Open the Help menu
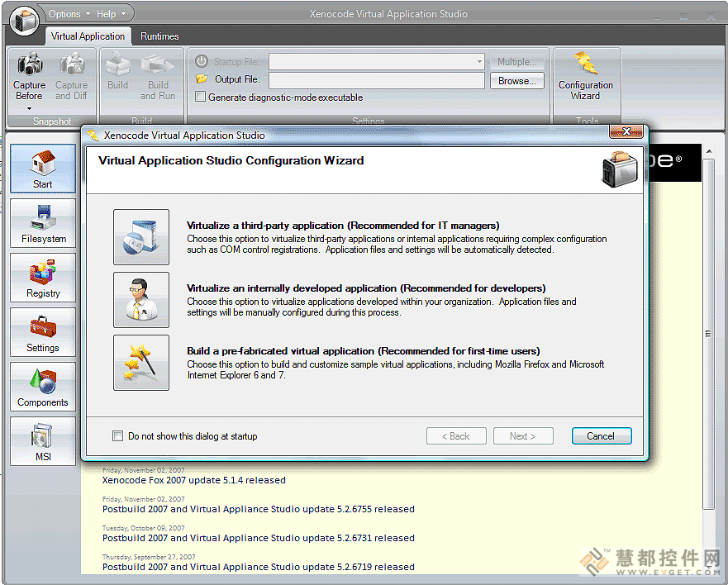 click(x=111, y=14)
